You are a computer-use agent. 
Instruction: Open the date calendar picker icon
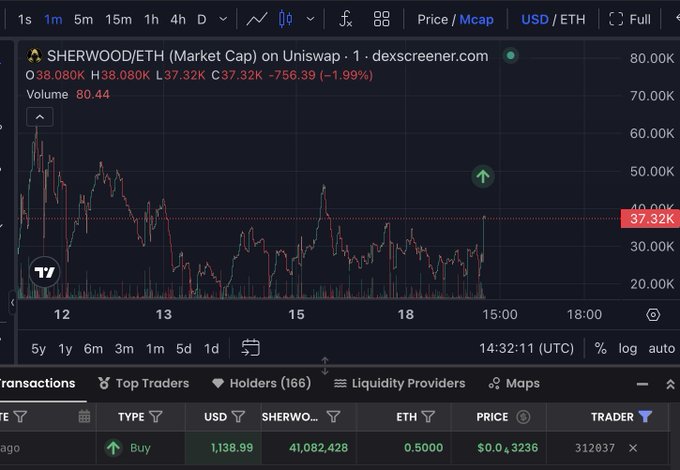click(84, 417)
